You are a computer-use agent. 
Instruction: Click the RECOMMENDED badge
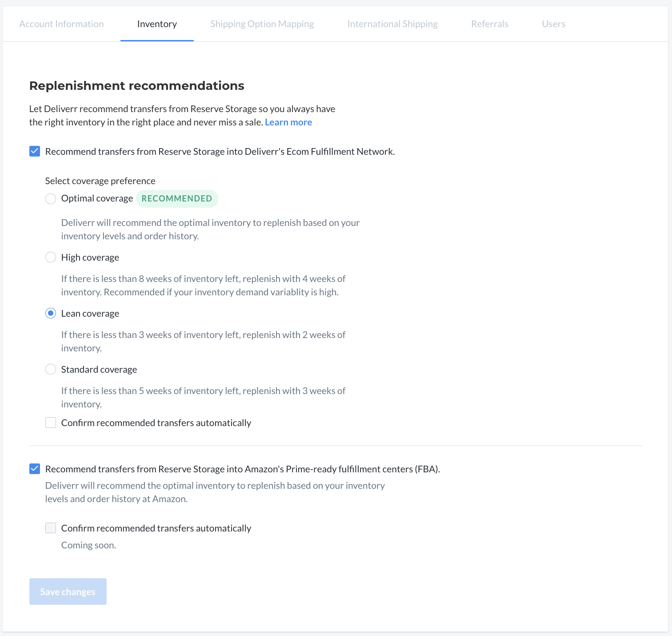(x=177, y=198)
